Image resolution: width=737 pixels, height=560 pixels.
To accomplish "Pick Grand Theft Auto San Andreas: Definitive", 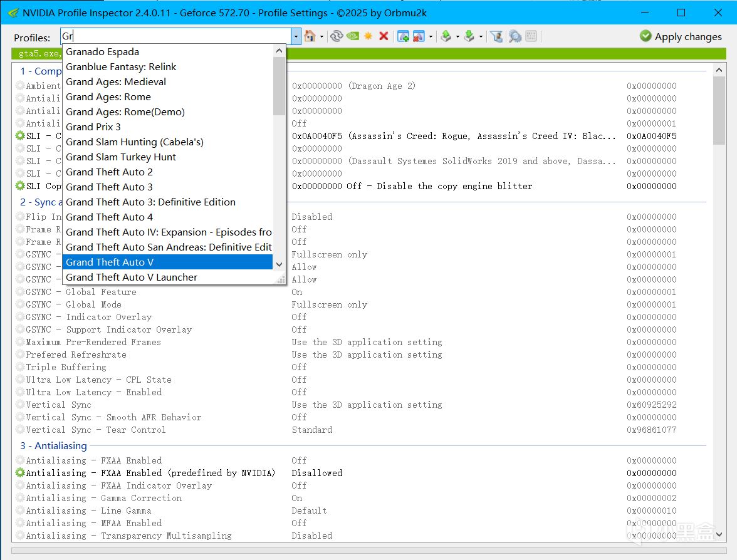I will pyautogui.click(x=169, y=247).
